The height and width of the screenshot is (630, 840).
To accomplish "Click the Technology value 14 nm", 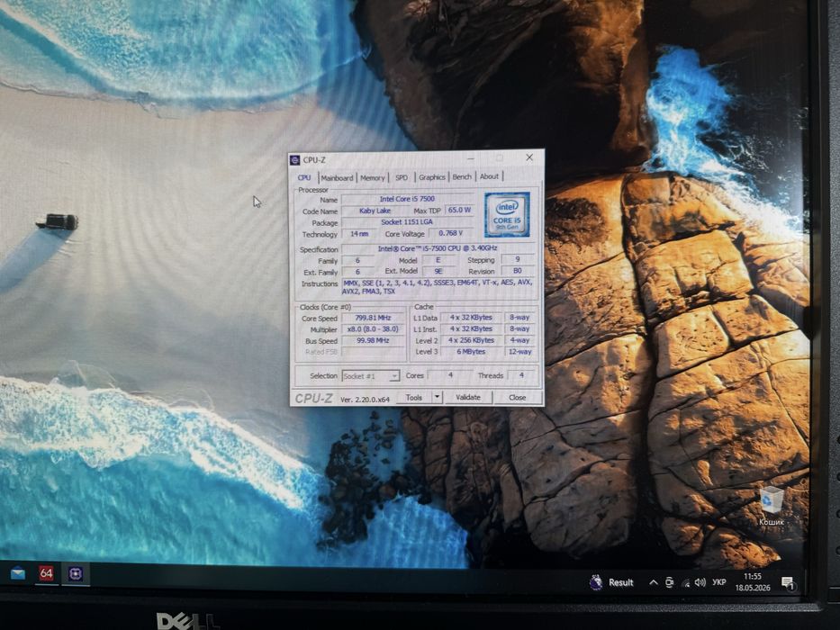I will pos(359,234).
